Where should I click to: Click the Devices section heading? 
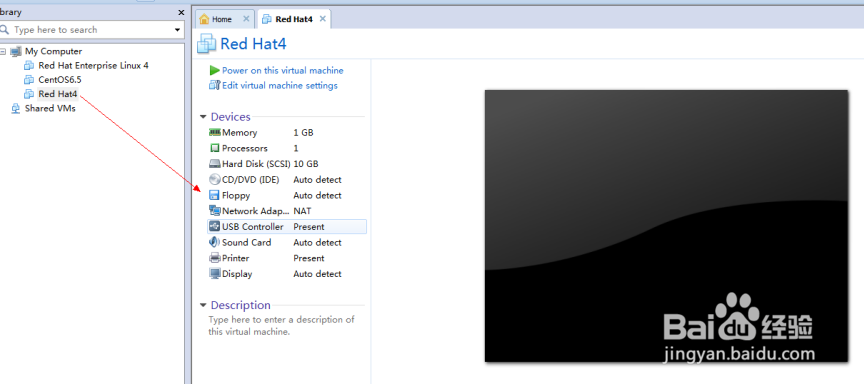click(231, 117)
